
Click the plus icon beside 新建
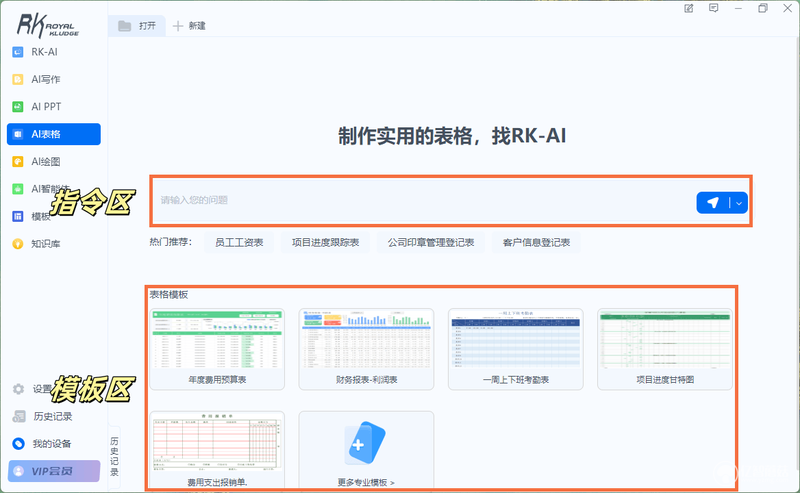click(x=178, y=26)
